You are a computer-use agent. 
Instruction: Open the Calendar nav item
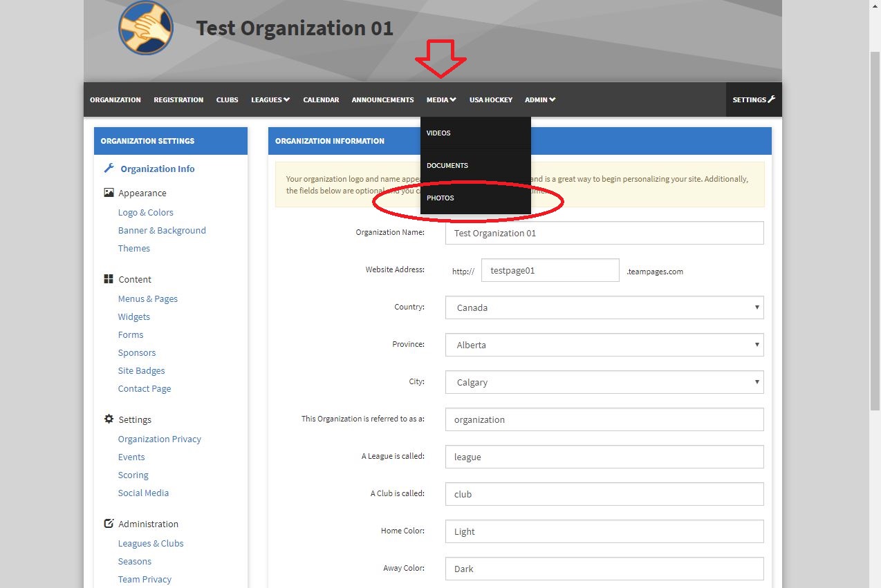321,99
